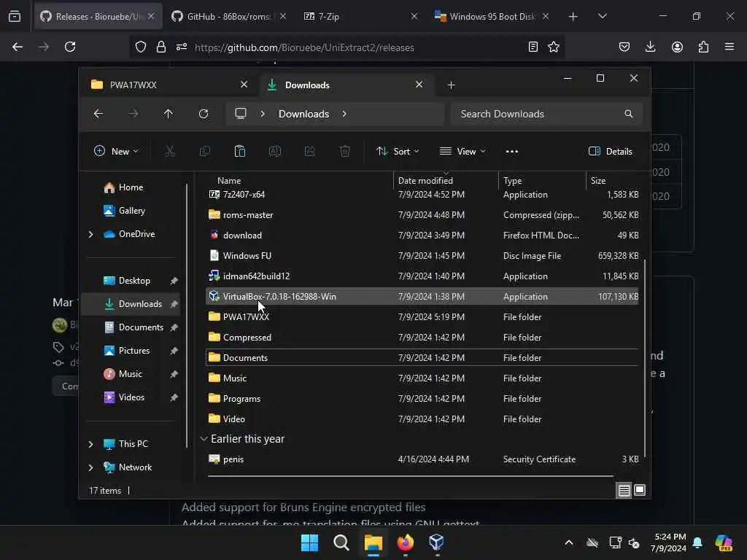This screenshot has height=560, width=747.
Task: Expand This PC tree node
Action: pyautogui.click(x=91, y=444)
